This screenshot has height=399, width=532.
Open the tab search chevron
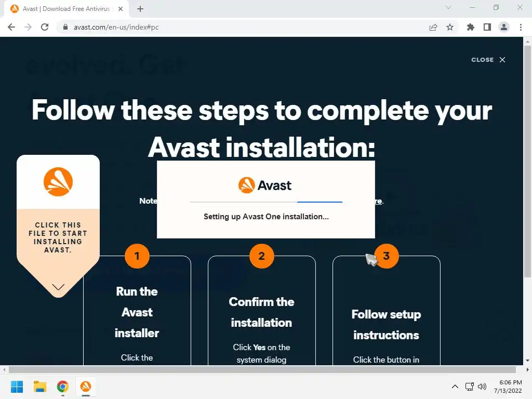pos(448,7)
